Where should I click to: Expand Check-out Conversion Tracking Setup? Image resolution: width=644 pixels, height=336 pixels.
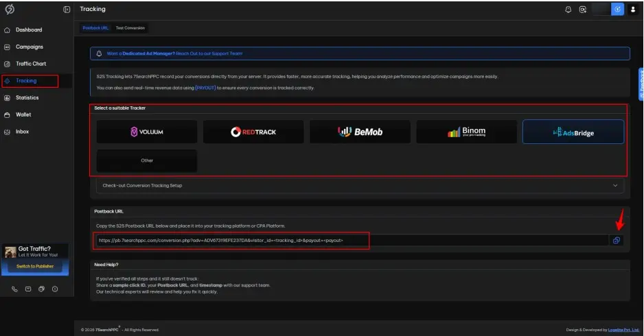(x=360, y=185)
